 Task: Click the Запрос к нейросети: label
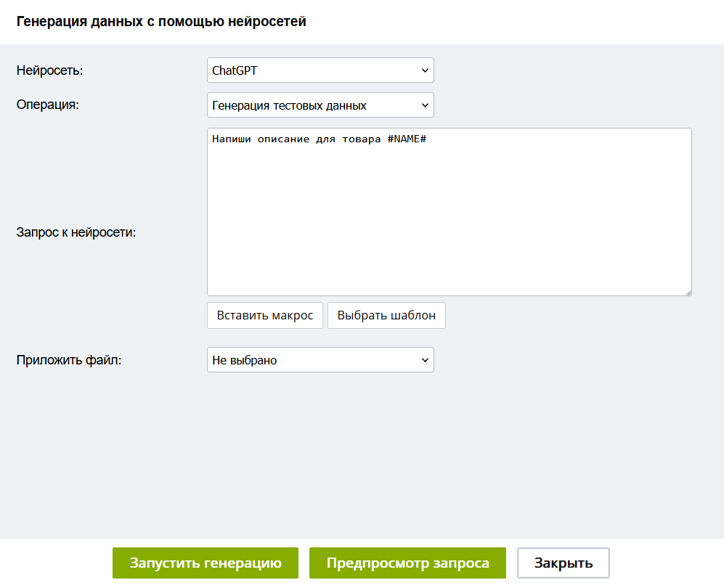[76, 233]
